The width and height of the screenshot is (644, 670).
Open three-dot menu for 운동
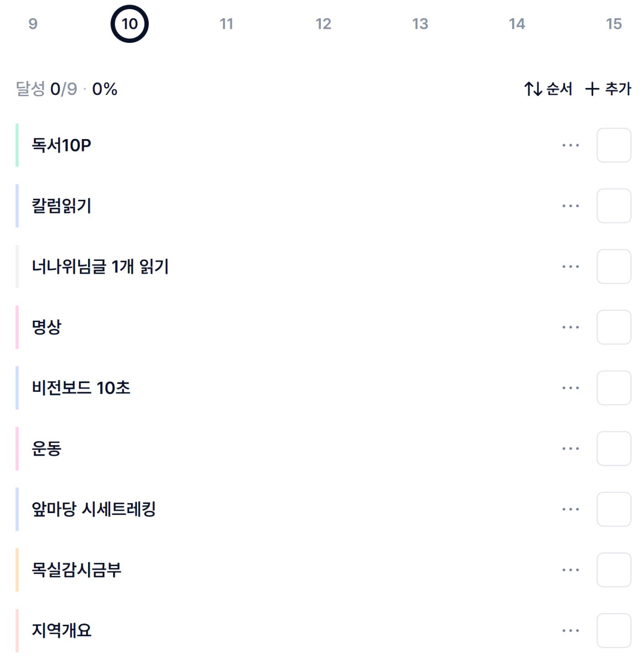[x=571, y=449]
